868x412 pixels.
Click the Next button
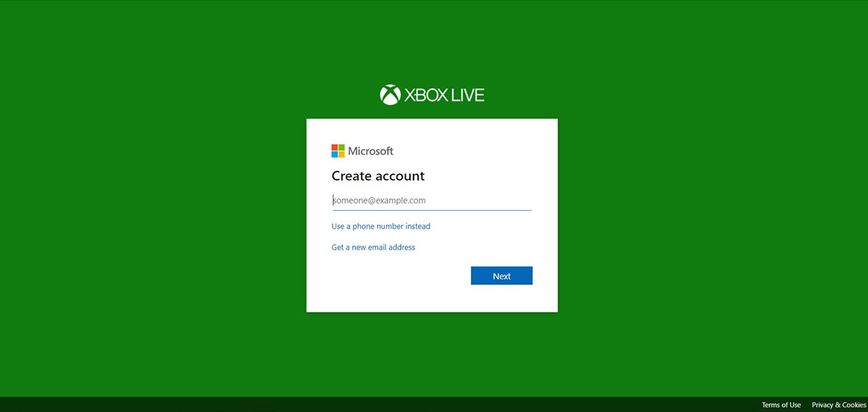pyautogui.click(x=501, y=276)
